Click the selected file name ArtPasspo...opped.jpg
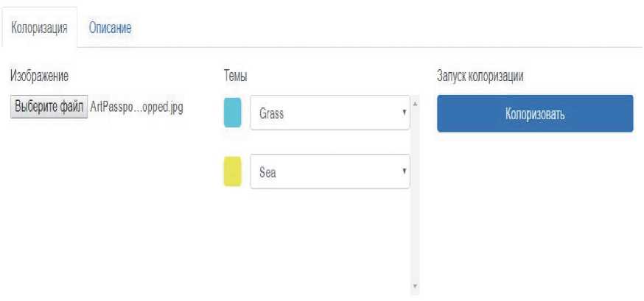644x301 pixels. [x=136, y=107]
